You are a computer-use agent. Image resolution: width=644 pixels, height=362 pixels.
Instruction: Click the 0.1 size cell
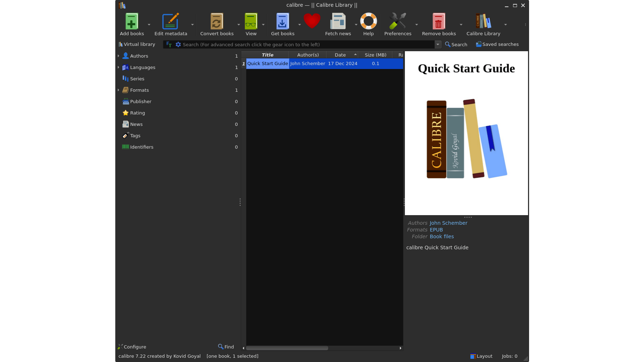[375, 64]
